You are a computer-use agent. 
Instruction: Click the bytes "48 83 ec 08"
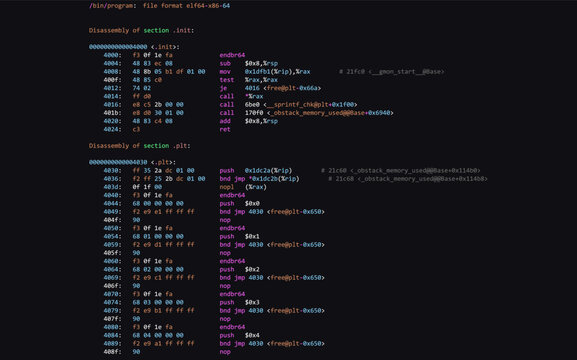click(x=153, y=63)
